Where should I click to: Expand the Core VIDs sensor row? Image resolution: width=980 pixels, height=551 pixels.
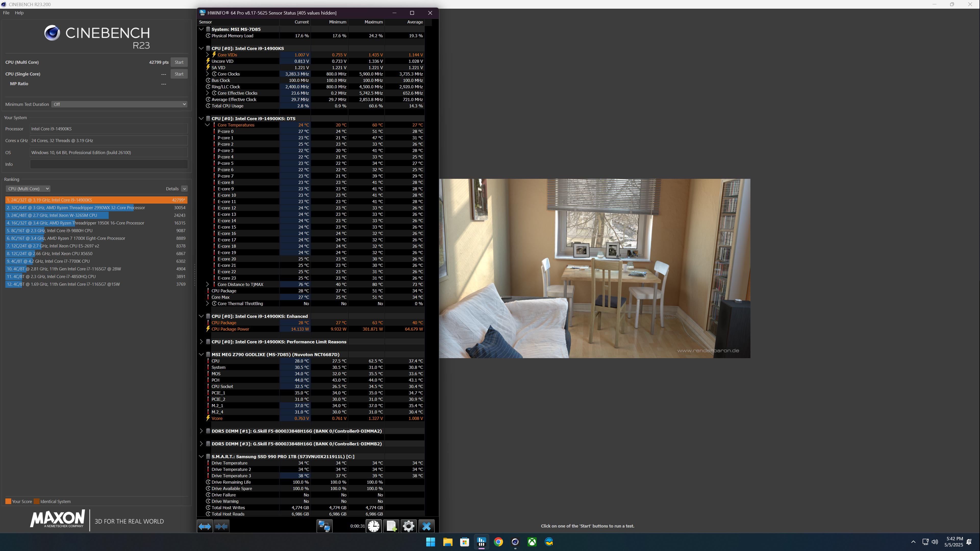point(207,55)
